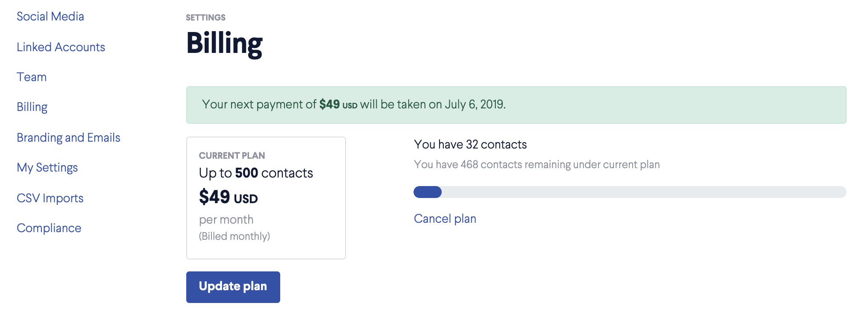The image size is (868, 332).
Task: Click the SETTINGS breadcrumb label
Action: click(205, 17)
